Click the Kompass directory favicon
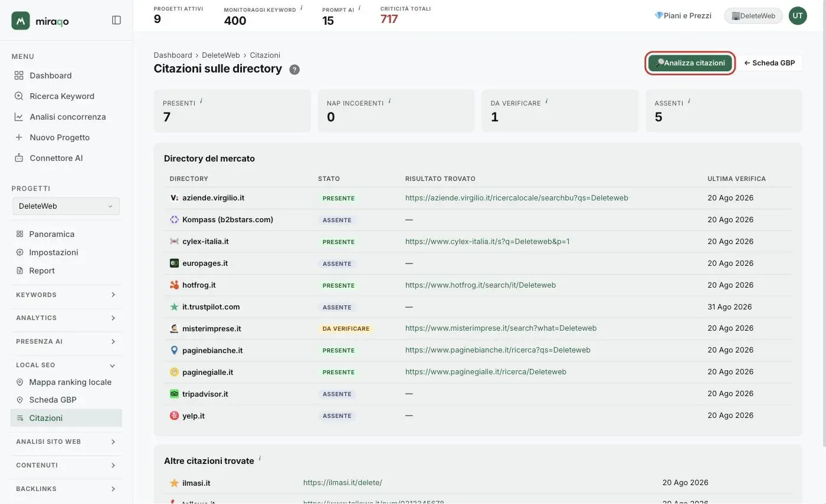The height and width of the screenshot is (504, 826). (174, 220)
